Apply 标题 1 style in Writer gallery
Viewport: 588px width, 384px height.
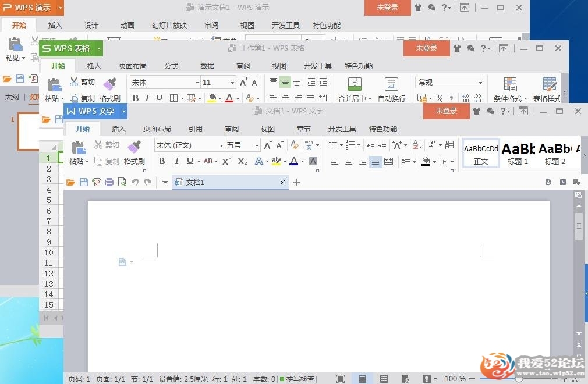(x=518, y=154)
